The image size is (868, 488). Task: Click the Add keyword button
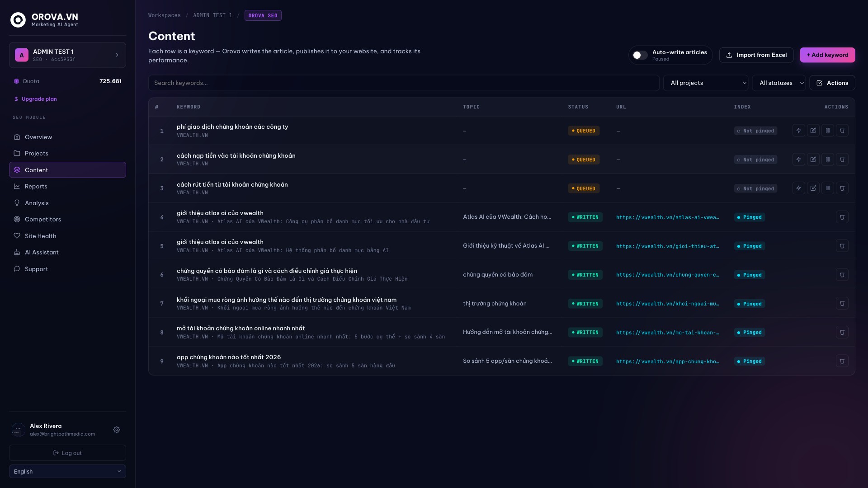(827, 55)
